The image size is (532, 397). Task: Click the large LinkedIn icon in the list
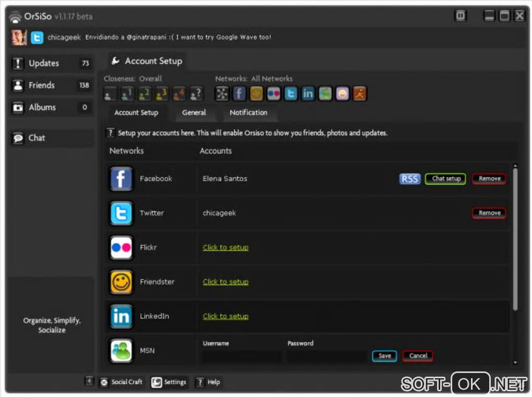pos(121,317)
